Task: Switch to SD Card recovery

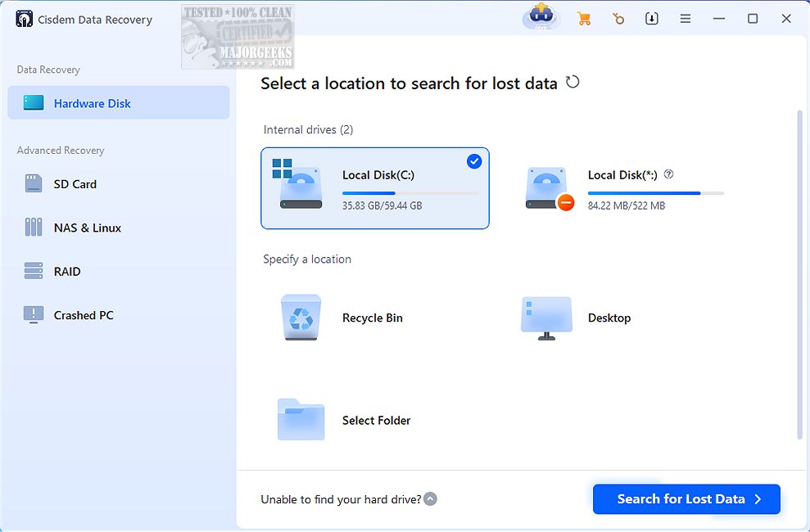Action: [75, 184]
